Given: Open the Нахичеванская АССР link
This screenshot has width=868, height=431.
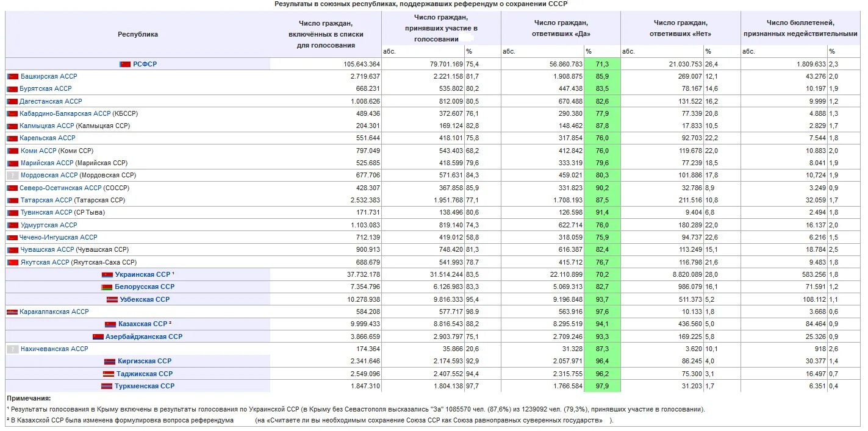Looking at the screenshot, I should (x=54, y=349).
